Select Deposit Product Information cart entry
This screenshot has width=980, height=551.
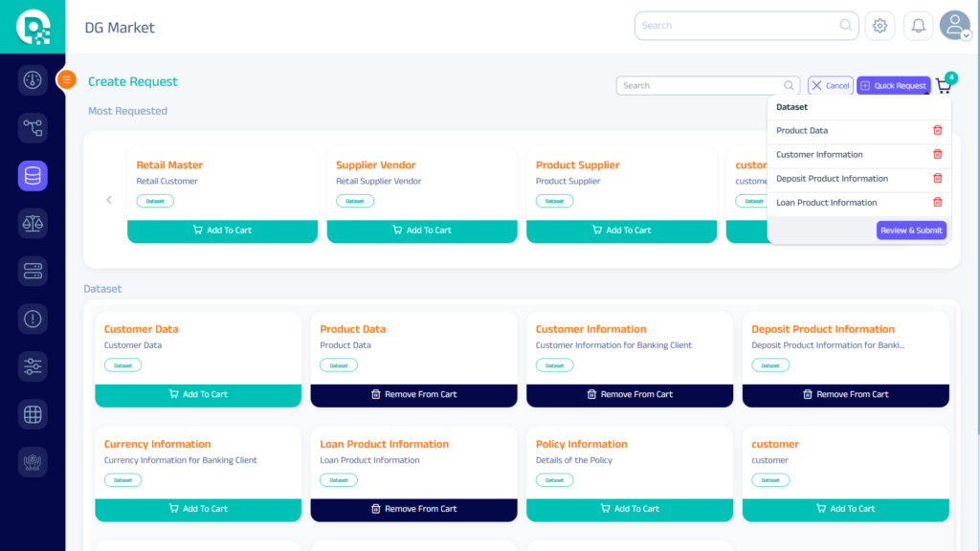pos(832,178)
